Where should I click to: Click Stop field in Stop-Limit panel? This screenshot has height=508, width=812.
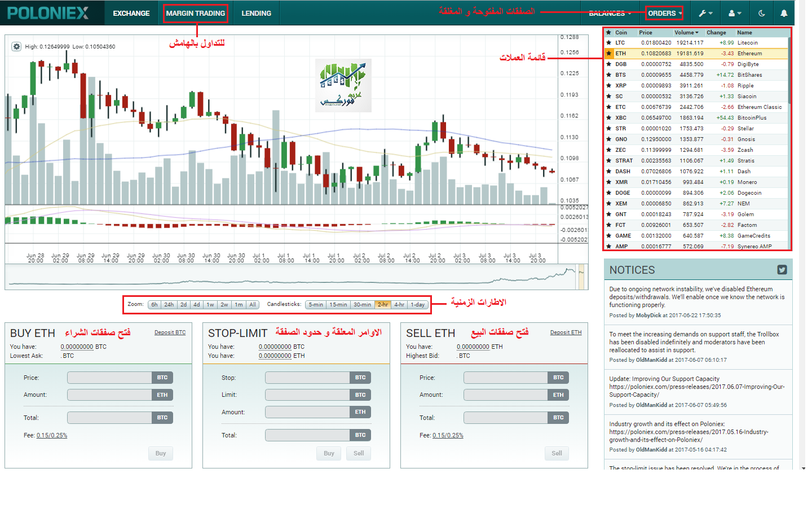click(307, 378)
